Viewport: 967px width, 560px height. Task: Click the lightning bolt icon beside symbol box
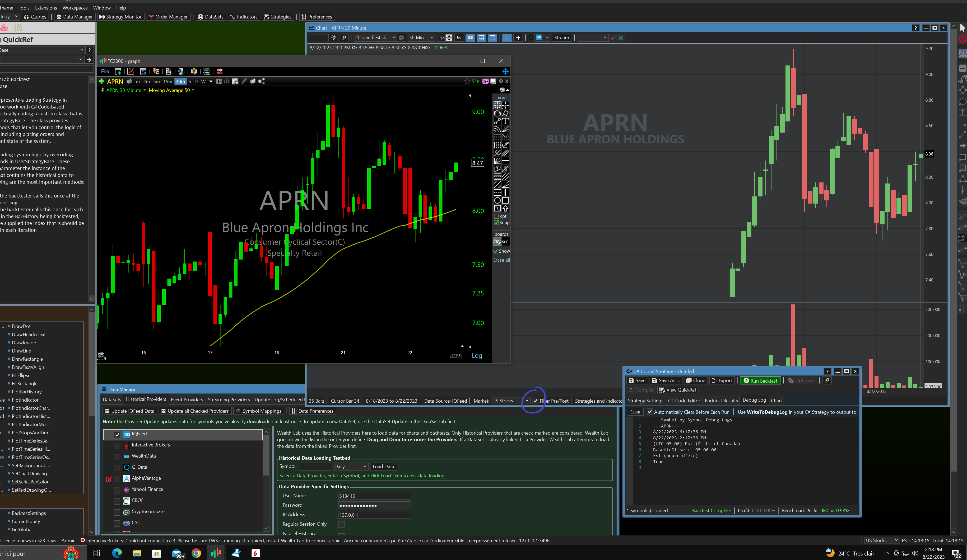(333, 37)
